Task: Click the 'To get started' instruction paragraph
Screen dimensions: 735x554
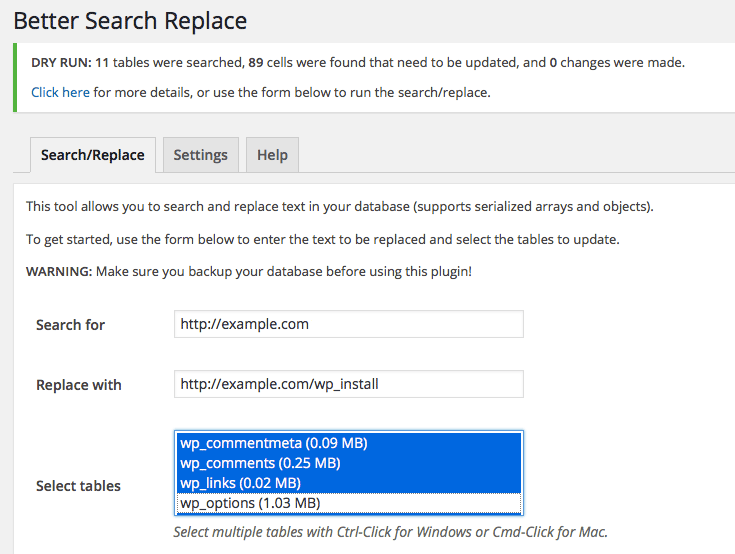Action: (x=322, y=239)
